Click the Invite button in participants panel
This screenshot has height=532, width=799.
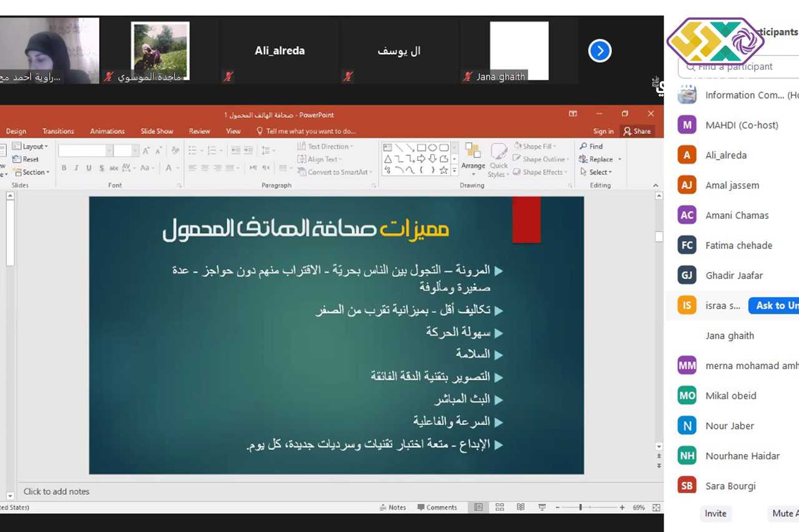(715, 513)
